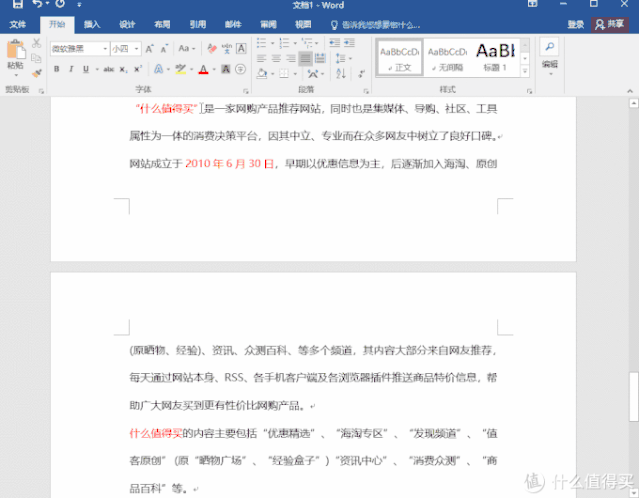Open the 文件 tab
Image resolution: width=639 pixels, height=498 pixels.
pos(18,25)
